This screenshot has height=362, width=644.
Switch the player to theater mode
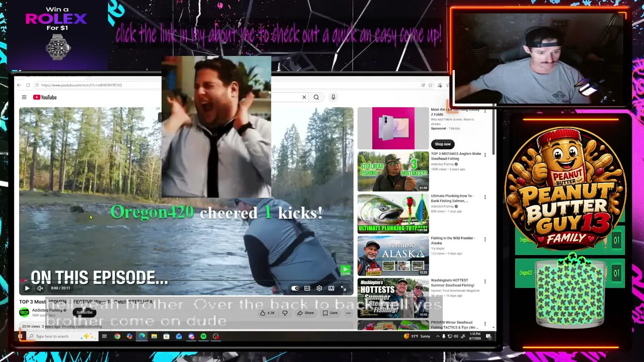click(x=331, y=288)
